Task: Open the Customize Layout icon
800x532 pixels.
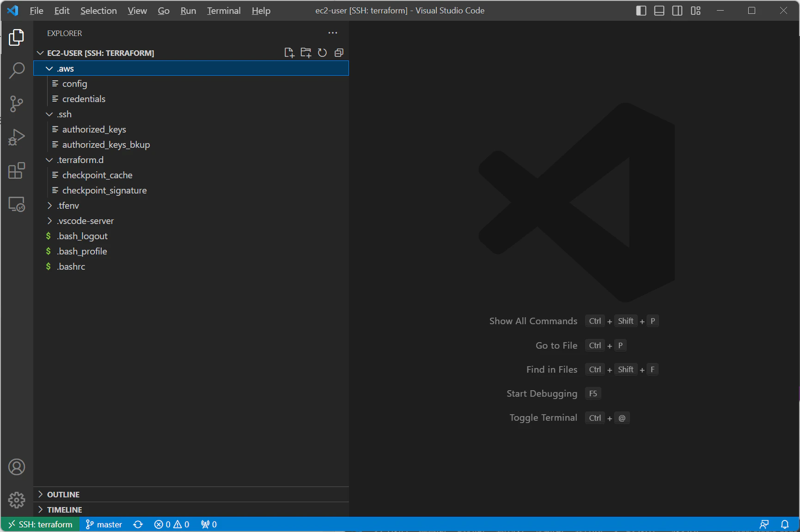Action: click(696, 11)
